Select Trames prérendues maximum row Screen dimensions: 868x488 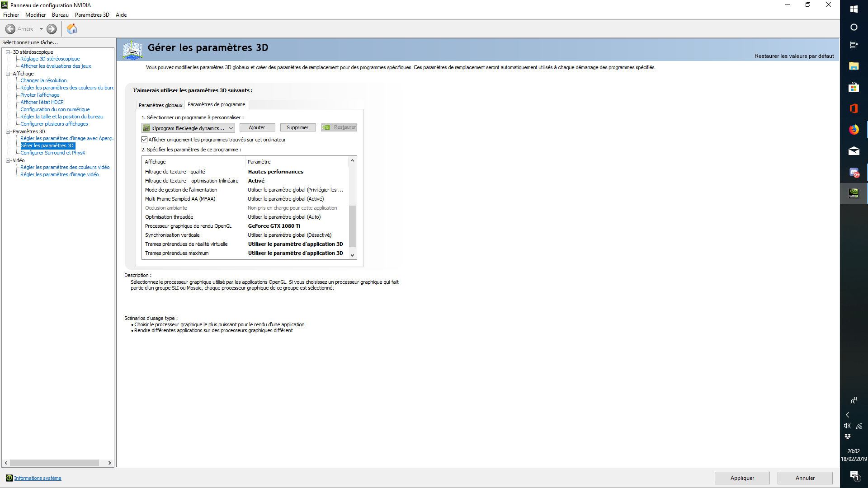coord(245,253)
